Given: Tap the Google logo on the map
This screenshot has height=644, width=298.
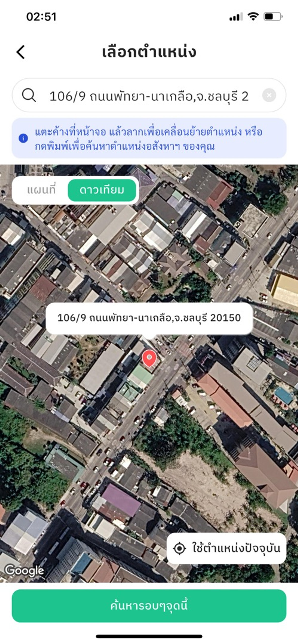Looking at the screenshot, I should coord(24,571).
